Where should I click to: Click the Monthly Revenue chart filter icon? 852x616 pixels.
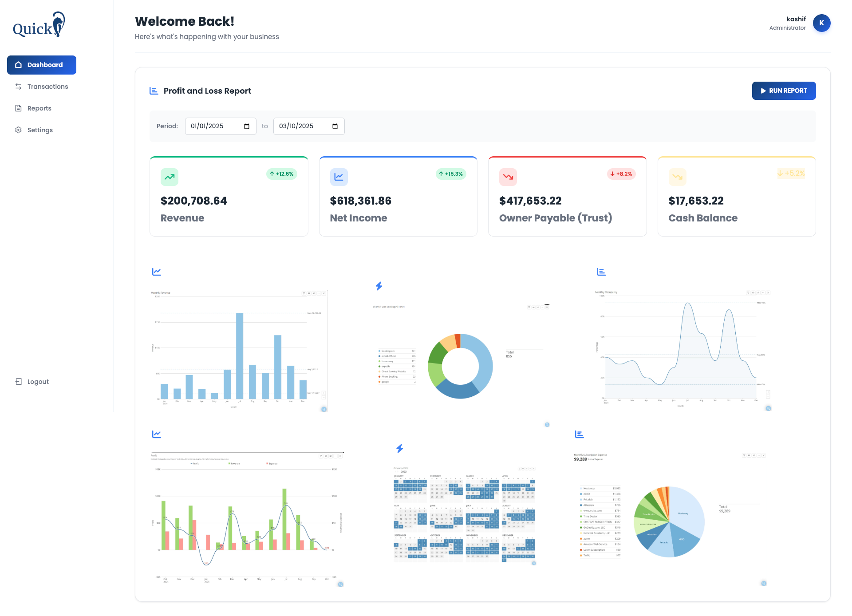tap(304, 293)
